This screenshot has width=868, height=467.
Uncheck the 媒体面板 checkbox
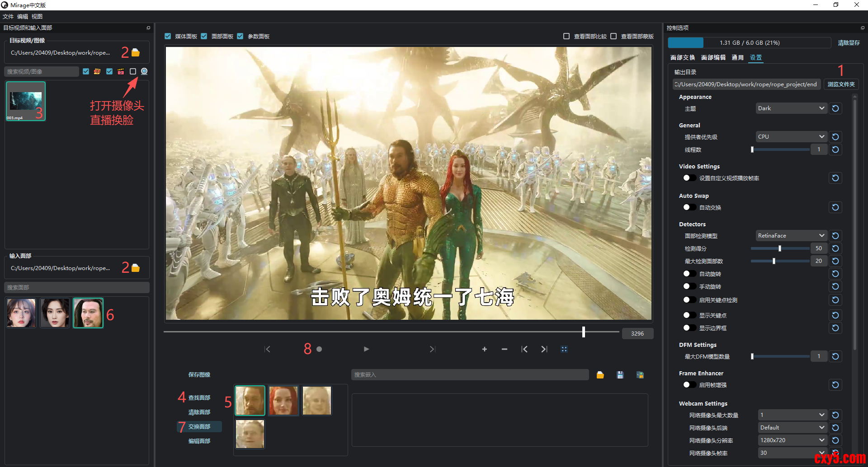[x=168, y=36]
